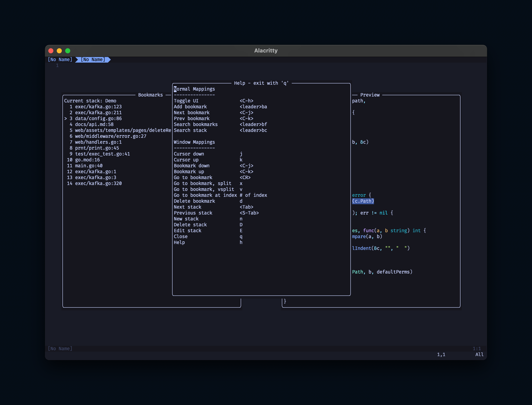Click the 'Normal Mappings' heading

(194, 89)
